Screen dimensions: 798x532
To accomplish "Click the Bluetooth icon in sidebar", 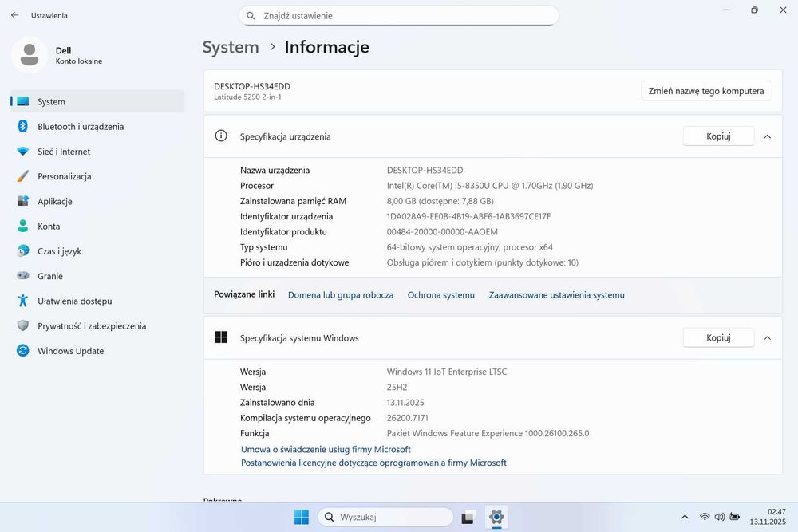I will point(23,126).
